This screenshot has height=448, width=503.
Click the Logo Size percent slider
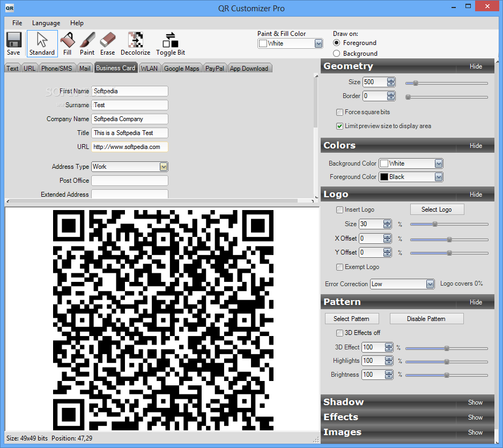pos(449,224)
